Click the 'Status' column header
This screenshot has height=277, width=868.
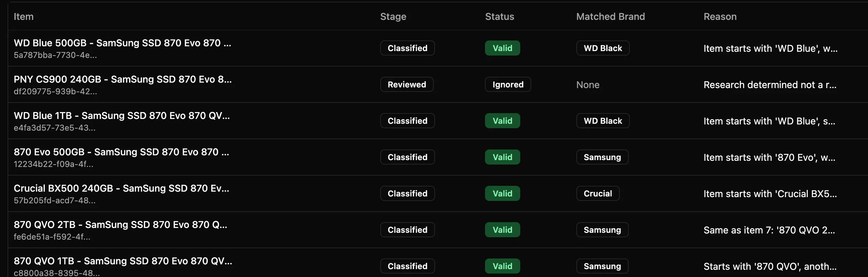[499, 16]
